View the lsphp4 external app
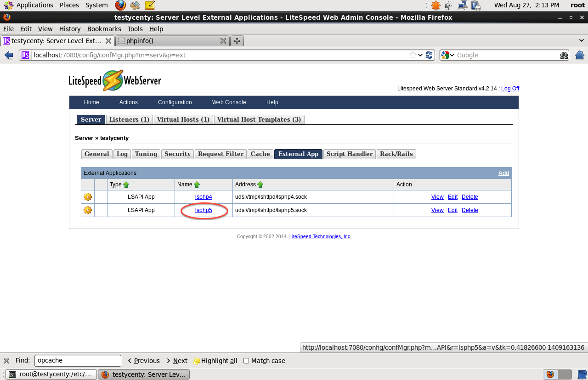Image resolution: width=588 pixels, height=380 pixels. (x=437, y=197)
